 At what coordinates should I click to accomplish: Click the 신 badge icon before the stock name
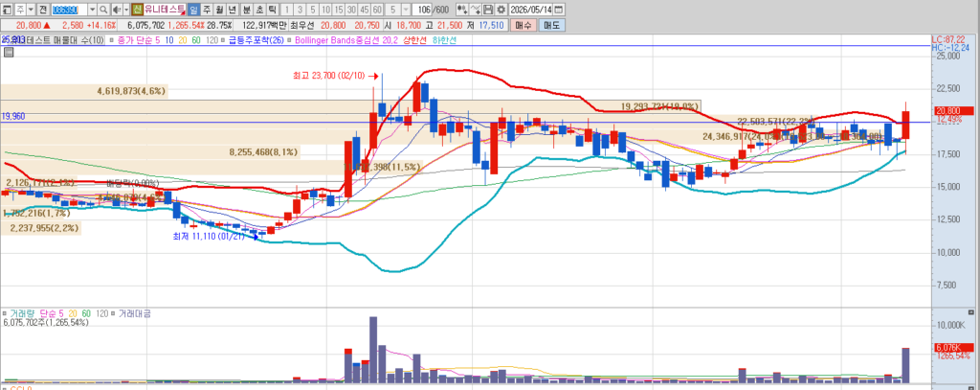pos(137,10)
